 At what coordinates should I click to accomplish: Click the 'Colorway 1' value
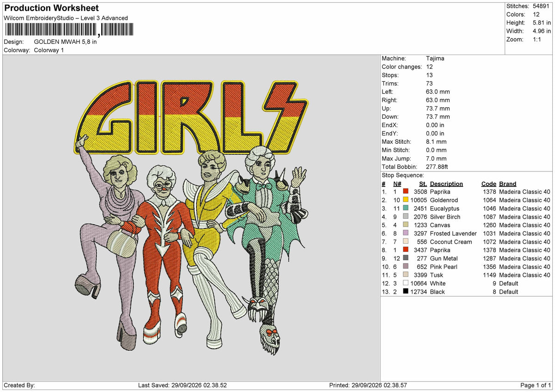[49, 50]
